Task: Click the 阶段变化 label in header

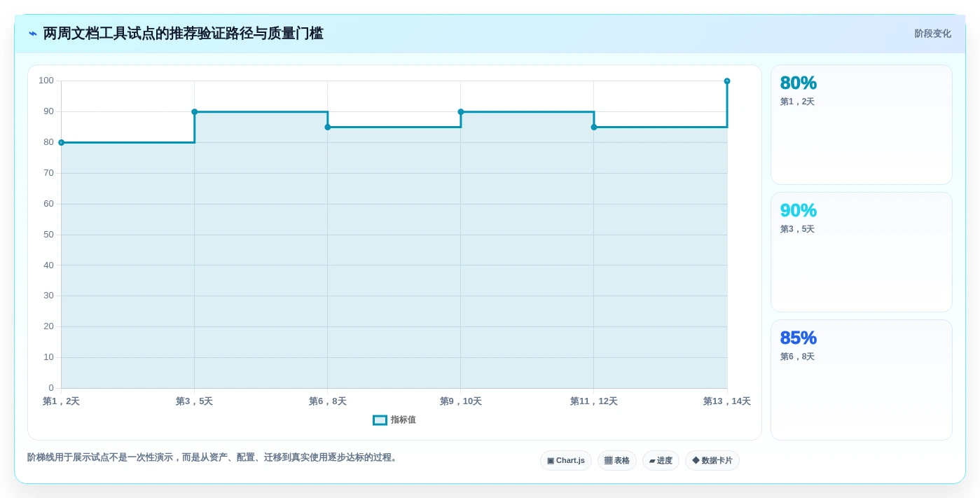Action: click(x=932, y=34)
